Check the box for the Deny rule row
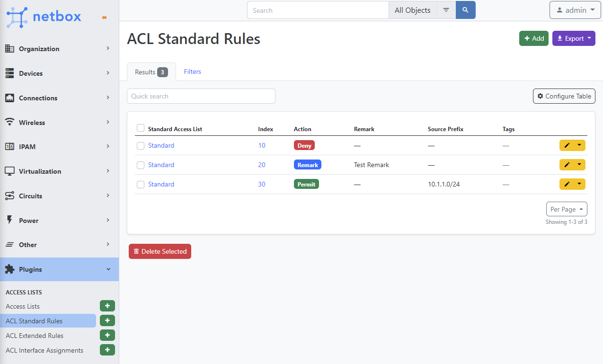The width and height of the screenshot is (603, 364). 141,146
